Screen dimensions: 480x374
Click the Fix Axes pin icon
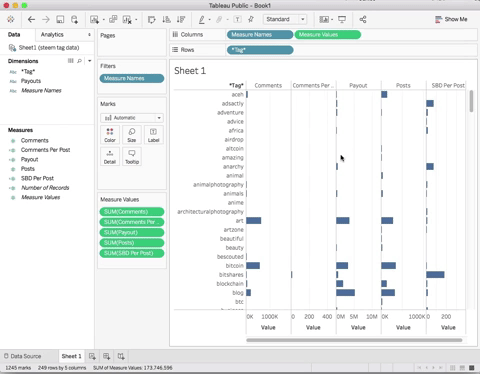[251, 19]
